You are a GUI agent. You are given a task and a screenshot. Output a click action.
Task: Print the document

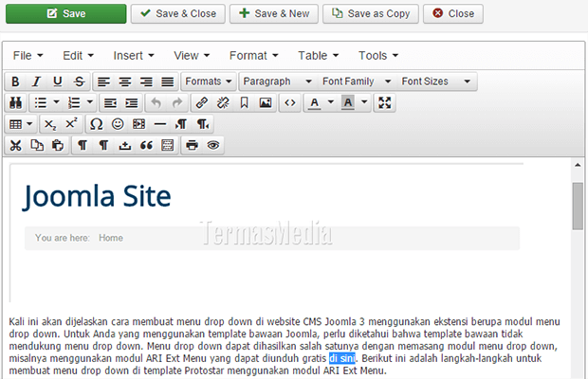pos(192,145)
